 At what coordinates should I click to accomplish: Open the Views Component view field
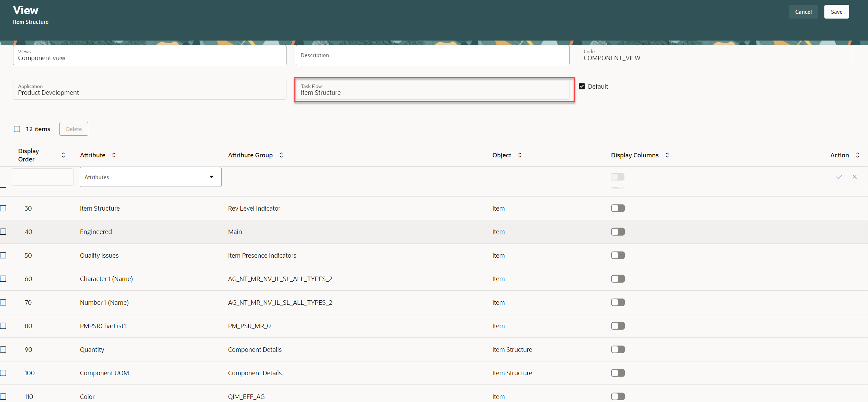(x=149, y=55)
